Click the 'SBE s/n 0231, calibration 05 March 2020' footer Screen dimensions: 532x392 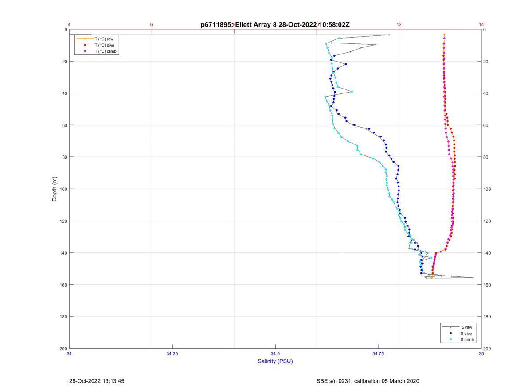[x=368, y=381]
